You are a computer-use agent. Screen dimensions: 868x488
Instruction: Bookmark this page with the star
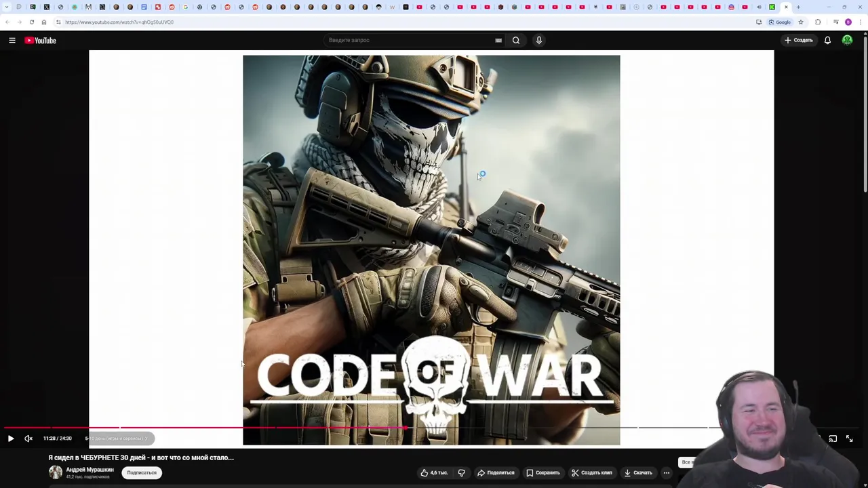[x=801, y=22]
